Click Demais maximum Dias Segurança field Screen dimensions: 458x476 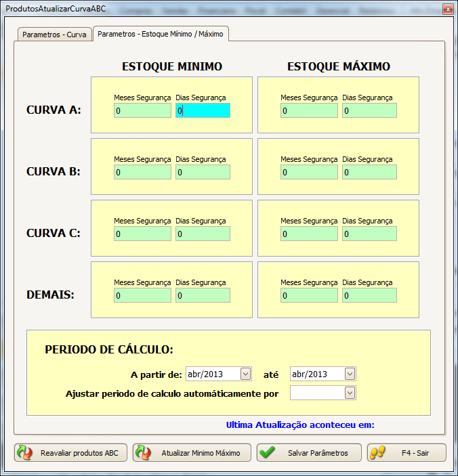[369, 295]
